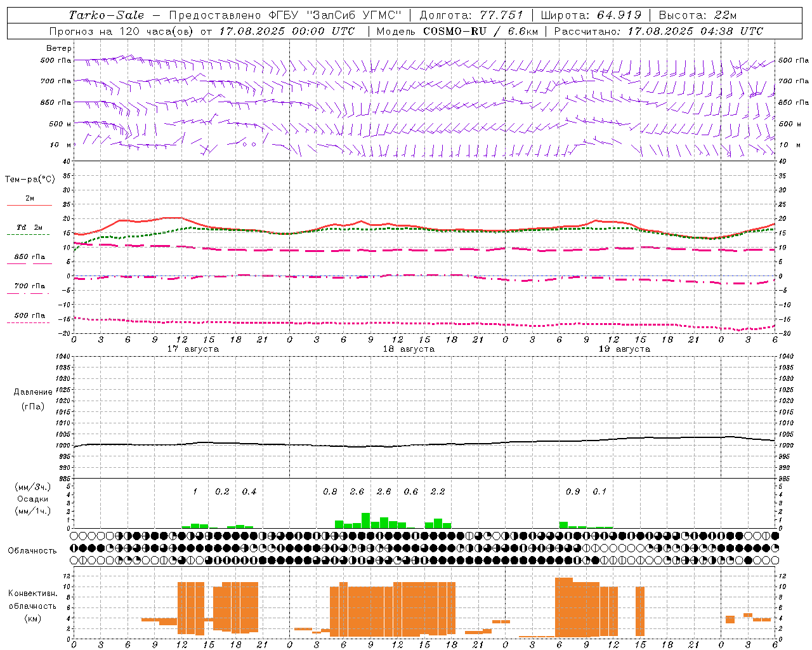This screenshot has height=650, width=812.
Task: Click the tallest green precipitation bar on 18 августа
Action: tap(365, 521)
